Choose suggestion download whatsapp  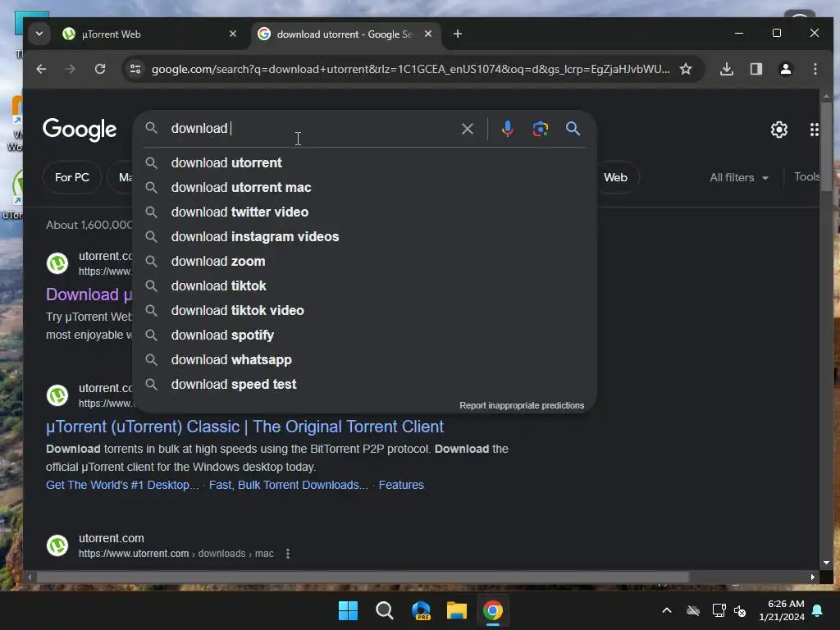tap(364, 360)
